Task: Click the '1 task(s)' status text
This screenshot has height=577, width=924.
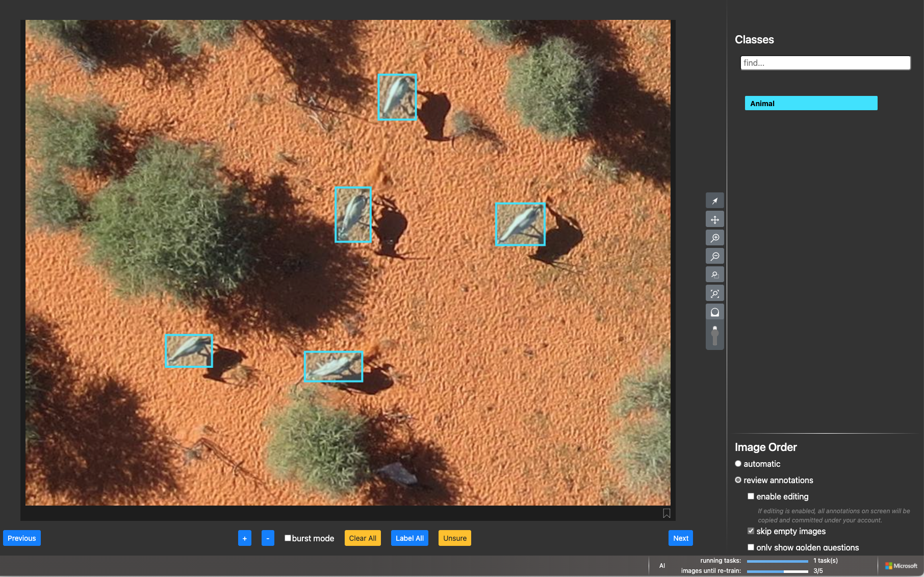Action: [826, 561]
